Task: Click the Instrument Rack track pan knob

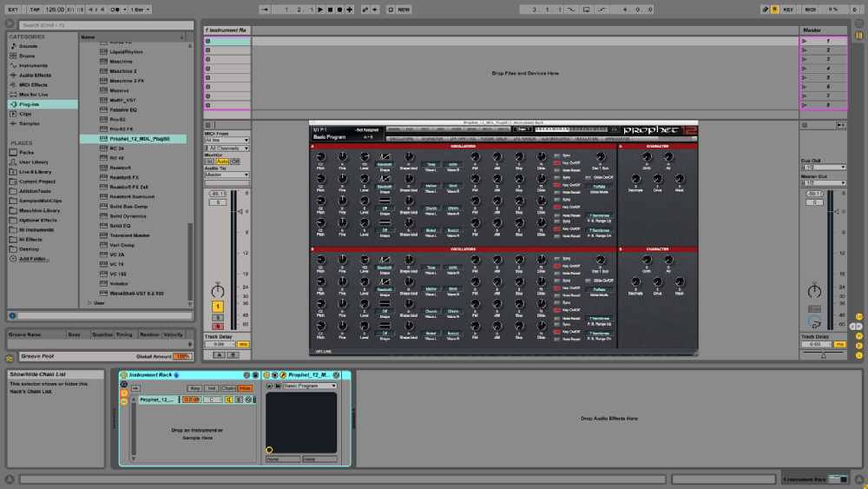Action: [218, 290]
